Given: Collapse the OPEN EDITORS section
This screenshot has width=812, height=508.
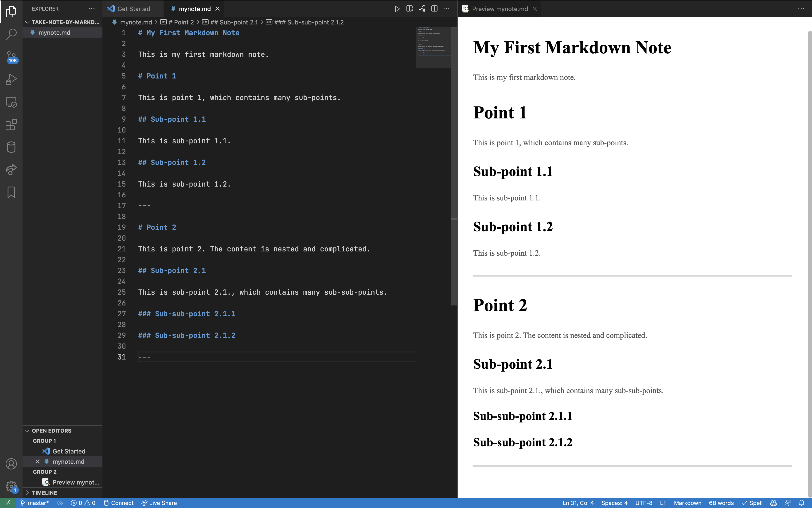Looking at the screenshot, I should pyautogui.click(x=62, y=430).
